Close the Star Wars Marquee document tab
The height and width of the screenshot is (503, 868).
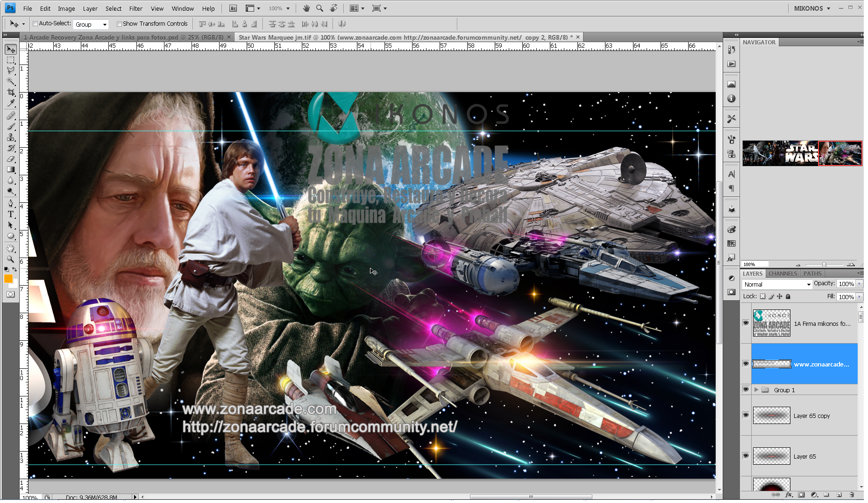point(578,37)
